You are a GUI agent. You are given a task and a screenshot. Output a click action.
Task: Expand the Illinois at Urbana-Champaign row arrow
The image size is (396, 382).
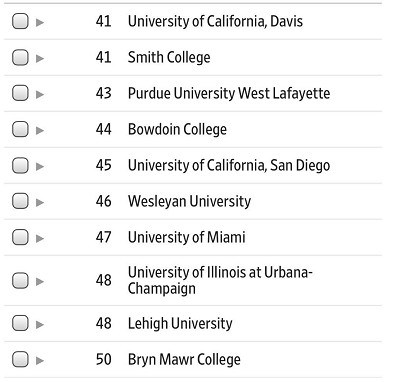click(40, 281)
